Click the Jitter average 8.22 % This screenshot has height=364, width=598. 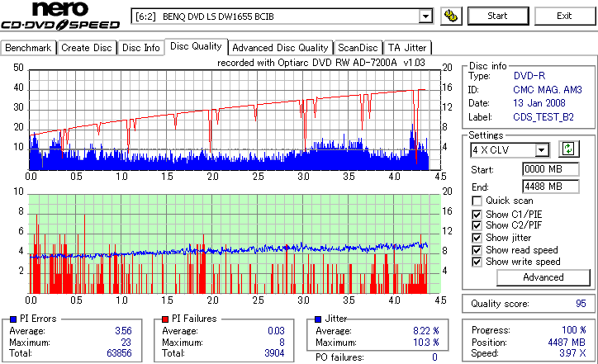426,331
